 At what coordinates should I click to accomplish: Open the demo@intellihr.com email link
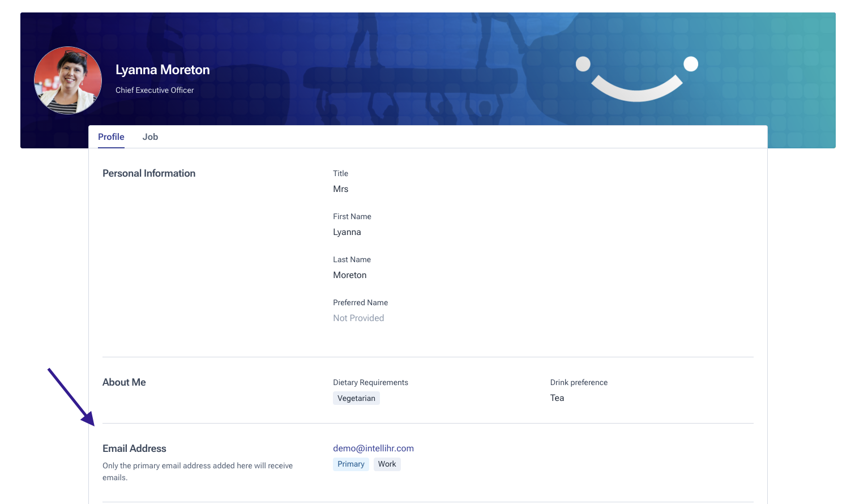(373, 449)
